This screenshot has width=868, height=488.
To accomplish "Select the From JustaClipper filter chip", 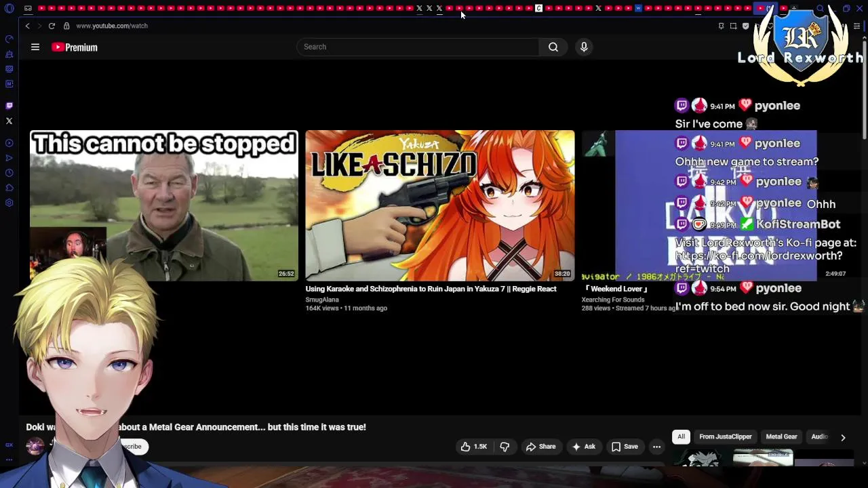I will tap(726, 436).
